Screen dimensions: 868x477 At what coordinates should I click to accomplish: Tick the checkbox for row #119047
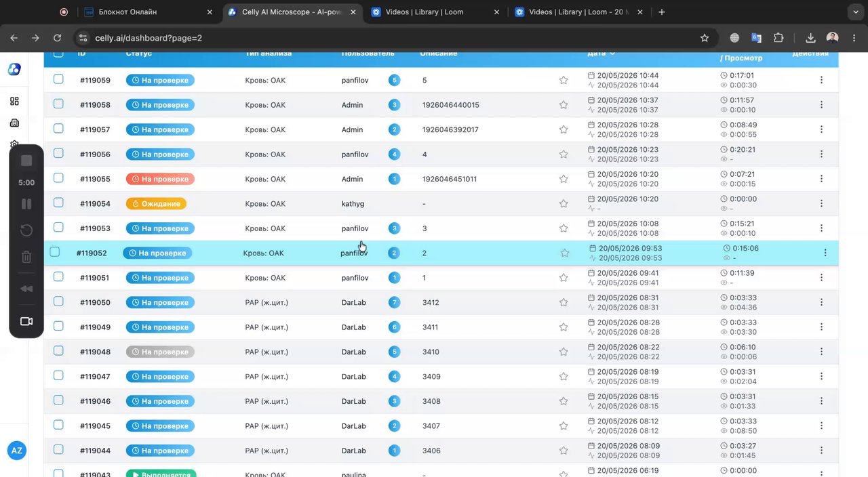58,375
